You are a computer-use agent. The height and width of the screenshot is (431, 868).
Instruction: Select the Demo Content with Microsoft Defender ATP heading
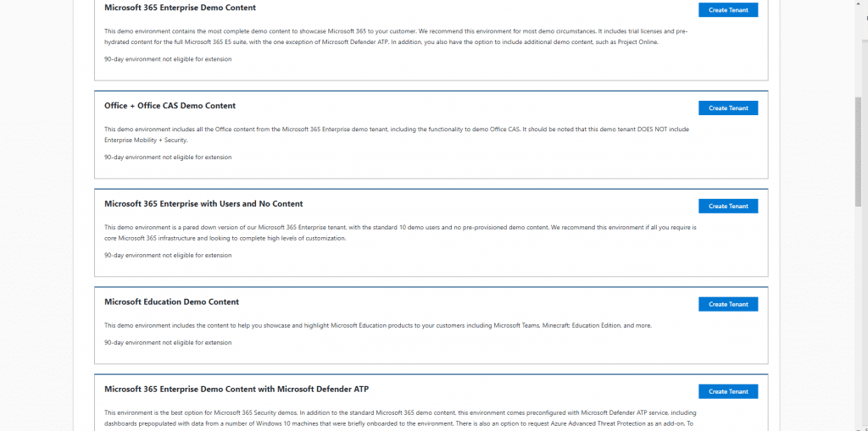coord(236,389)
